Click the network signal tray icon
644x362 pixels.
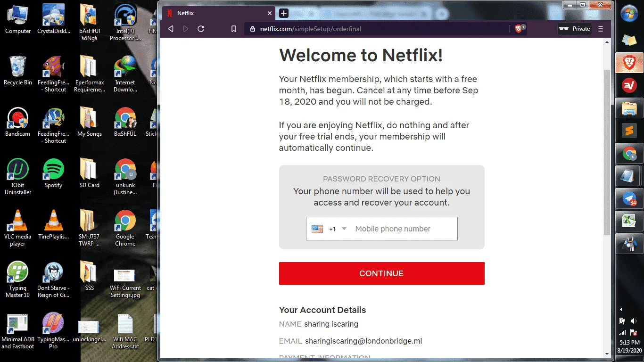coord(622,332)
